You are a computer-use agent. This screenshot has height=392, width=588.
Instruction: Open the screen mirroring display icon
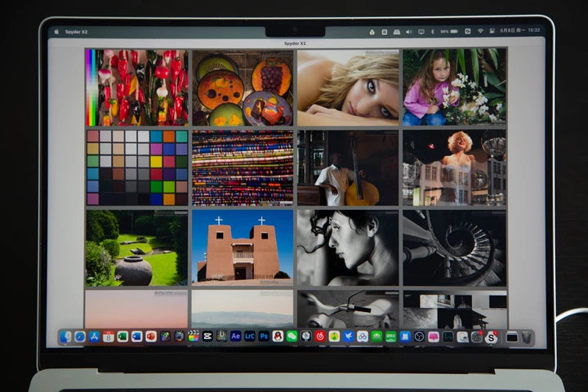[421, 32]
